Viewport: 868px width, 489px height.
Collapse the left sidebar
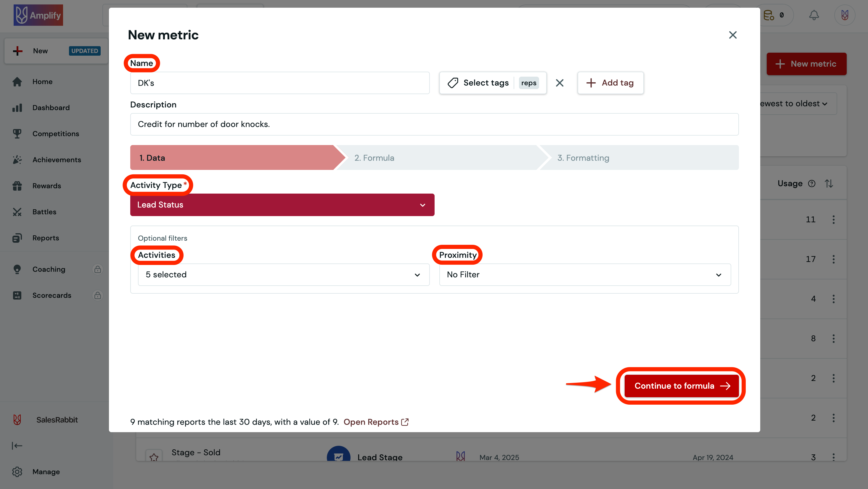click(17, 445)
